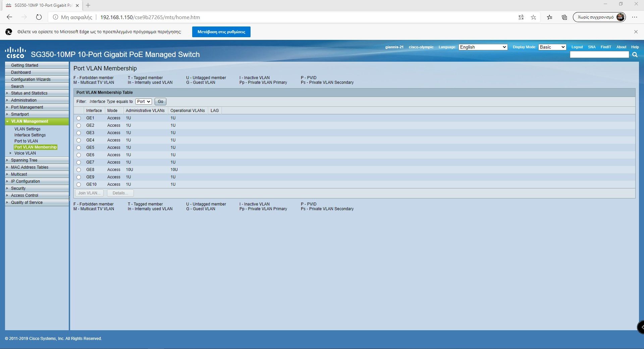This screenshot has height=349, width=644.
Task: Open a new browser tab
Action: coord(88,5)
